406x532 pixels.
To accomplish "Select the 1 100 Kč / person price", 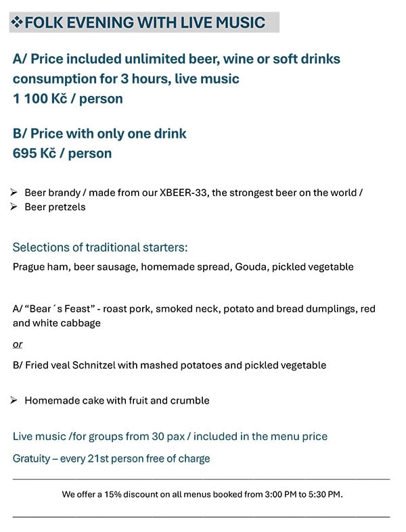I will [68, 99].
